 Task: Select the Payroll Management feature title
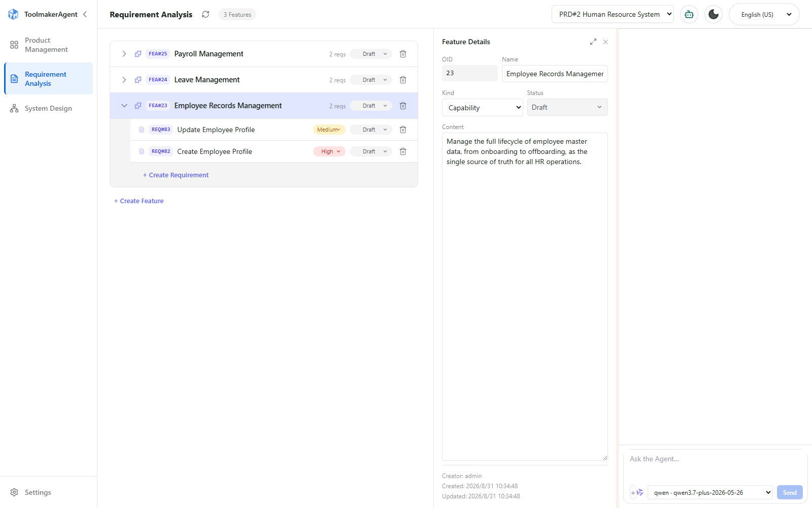point(209,54)
